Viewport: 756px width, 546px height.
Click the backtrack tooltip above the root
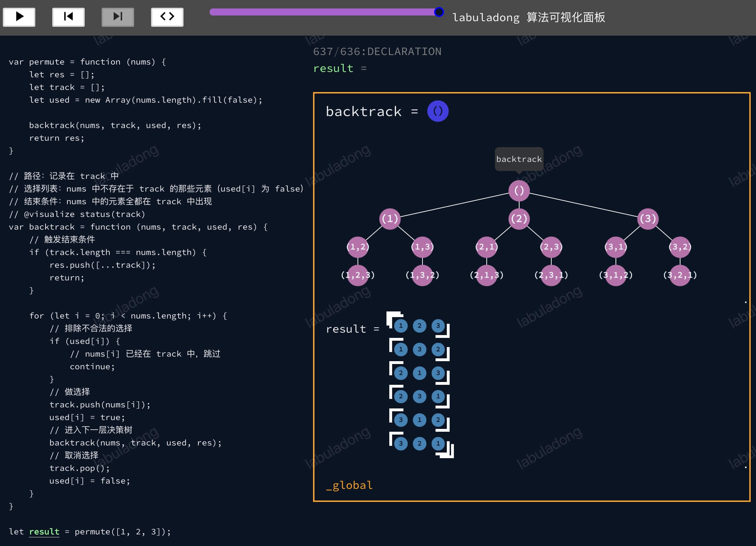pos(519,159)
